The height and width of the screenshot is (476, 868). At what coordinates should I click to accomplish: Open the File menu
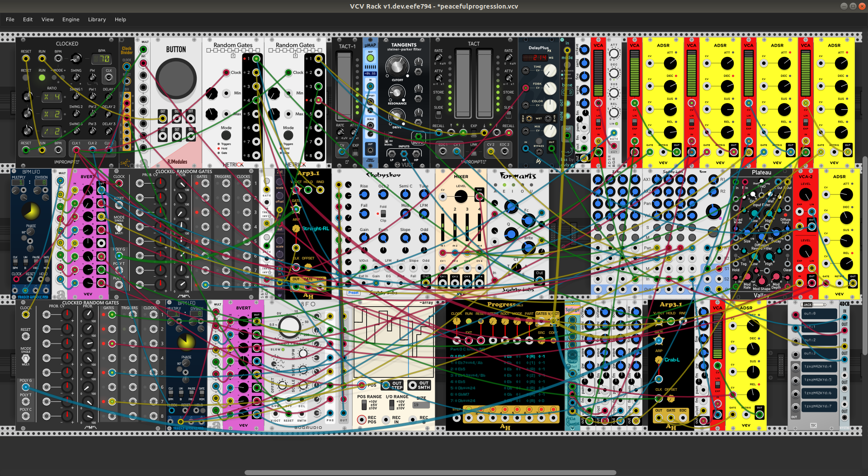pos(10,19)
